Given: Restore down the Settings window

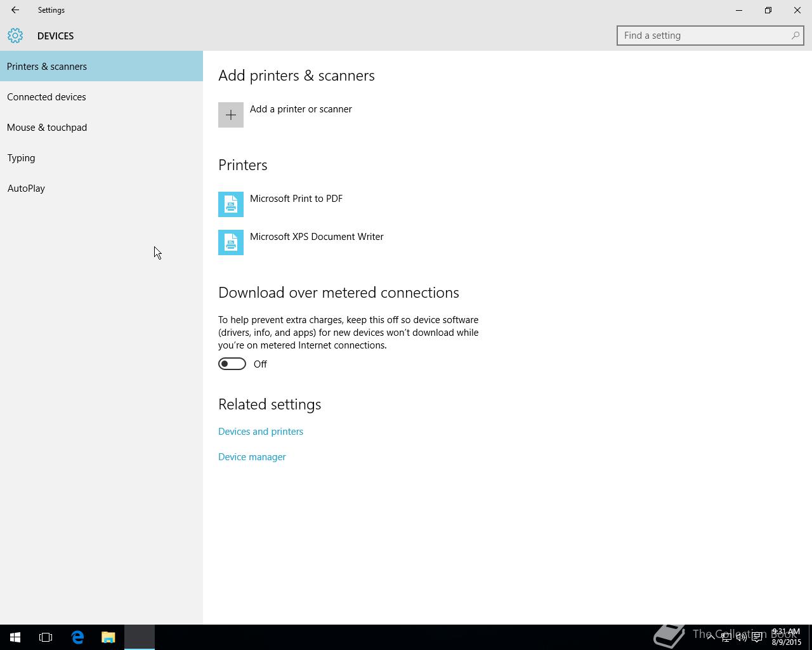Looking at the screenshot, I should point(768,10).
